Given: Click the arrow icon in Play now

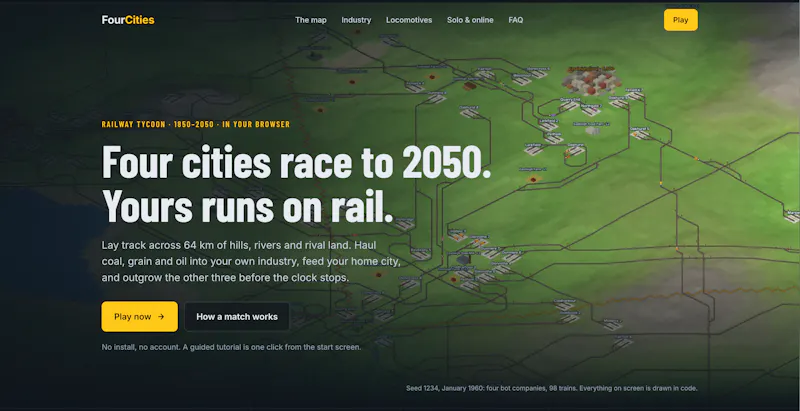Looking at the screenshot, I should 161,316.
